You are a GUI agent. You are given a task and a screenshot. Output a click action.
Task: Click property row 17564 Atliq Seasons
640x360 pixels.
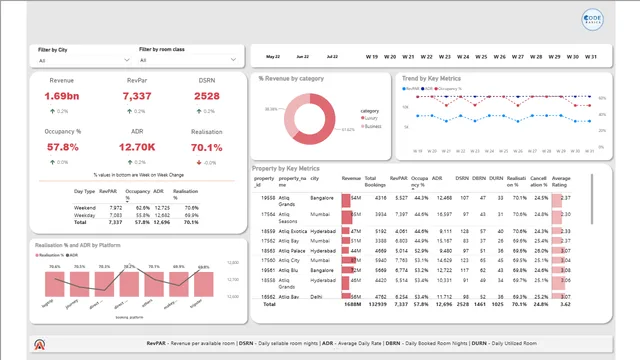point(412,218)
